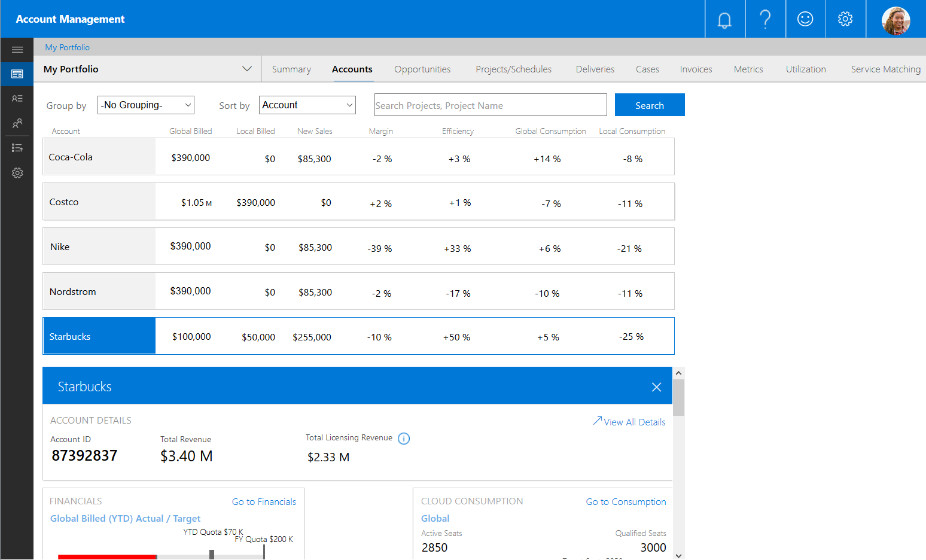Screen dimensions: 926x560
Task: Switch to the Deliveries tab
Action: point(595,69)
